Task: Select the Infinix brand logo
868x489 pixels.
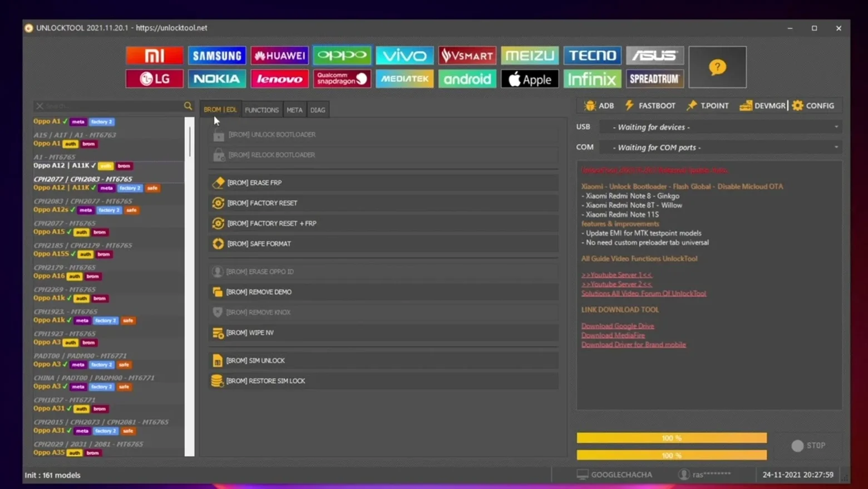Action: click(593, 79)
